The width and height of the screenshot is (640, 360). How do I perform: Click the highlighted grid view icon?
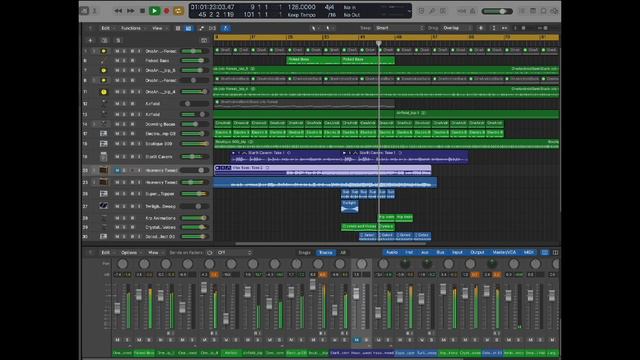click(x=189, y=28)
